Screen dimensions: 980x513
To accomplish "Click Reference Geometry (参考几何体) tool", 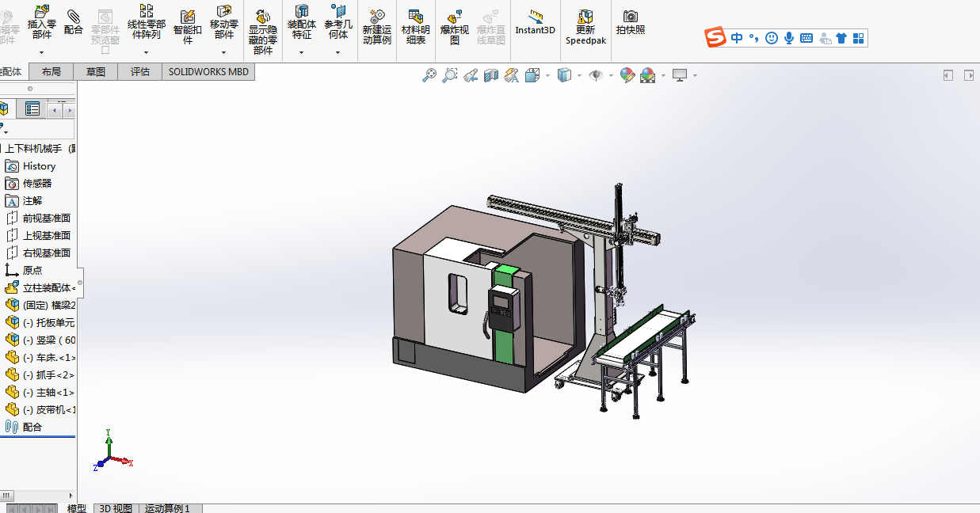I will (x=338, y=22).
